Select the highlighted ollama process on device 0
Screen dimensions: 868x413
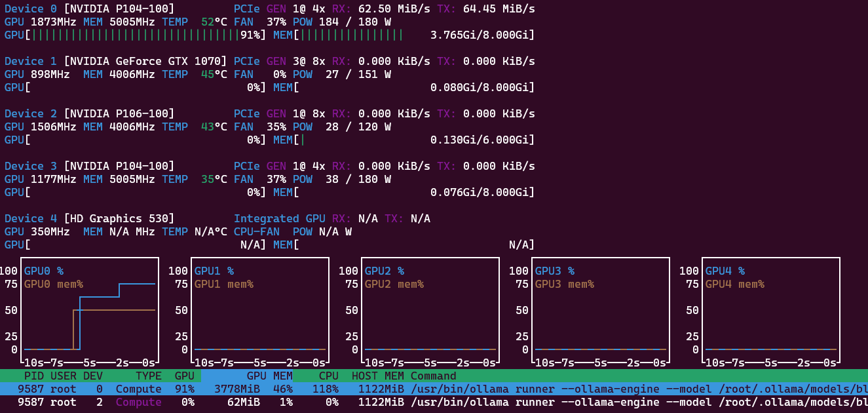coord(434,389)
